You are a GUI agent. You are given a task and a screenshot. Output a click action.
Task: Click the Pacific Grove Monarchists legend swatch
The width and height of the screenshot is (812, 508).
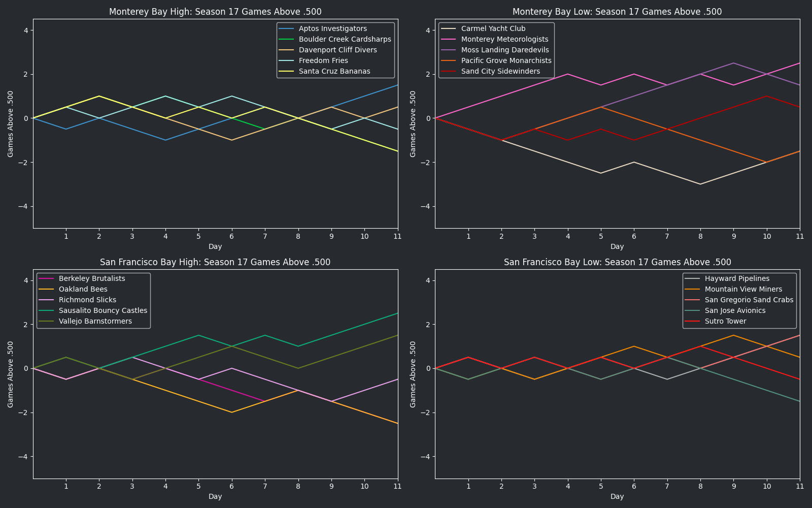[449, 61]
